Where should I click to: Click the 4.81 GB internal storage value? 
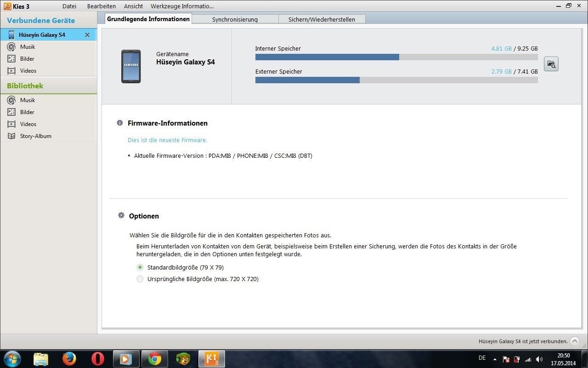(501, 48)
